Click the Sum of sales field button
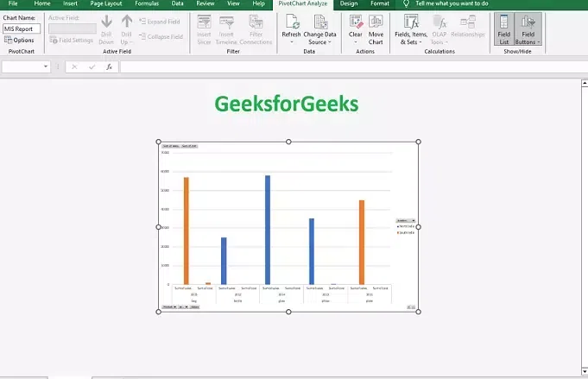 pyautogui.click(x=171, y=146)
